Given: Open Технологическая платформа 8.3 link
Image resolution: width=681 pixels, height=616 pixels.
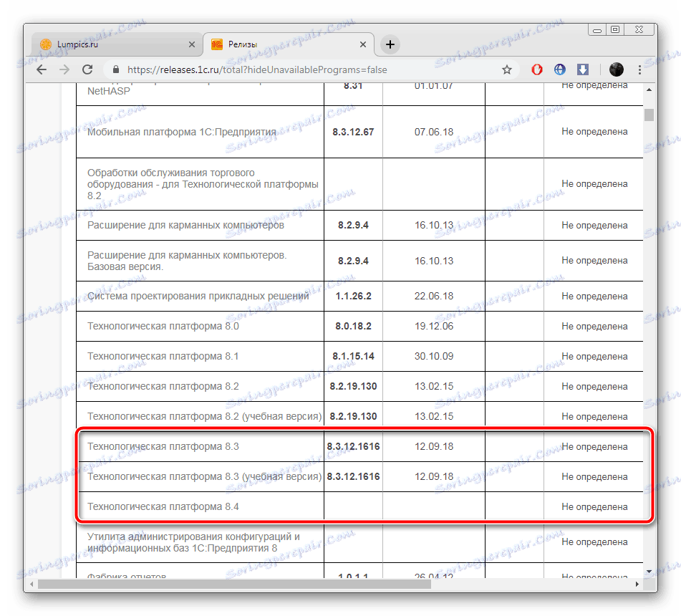Looking at the screenshot, I should point(163,446).
